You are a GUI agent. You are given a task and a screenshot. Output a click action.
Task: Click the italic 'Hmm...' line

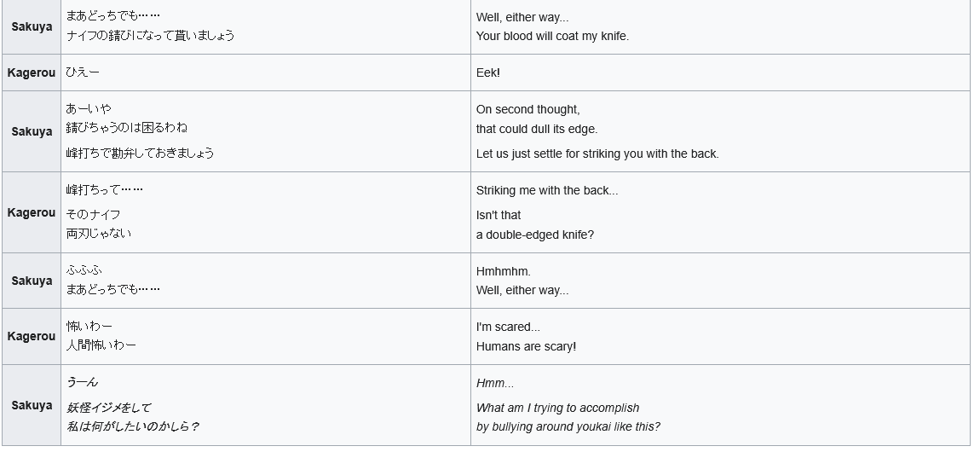click(495, 383)
